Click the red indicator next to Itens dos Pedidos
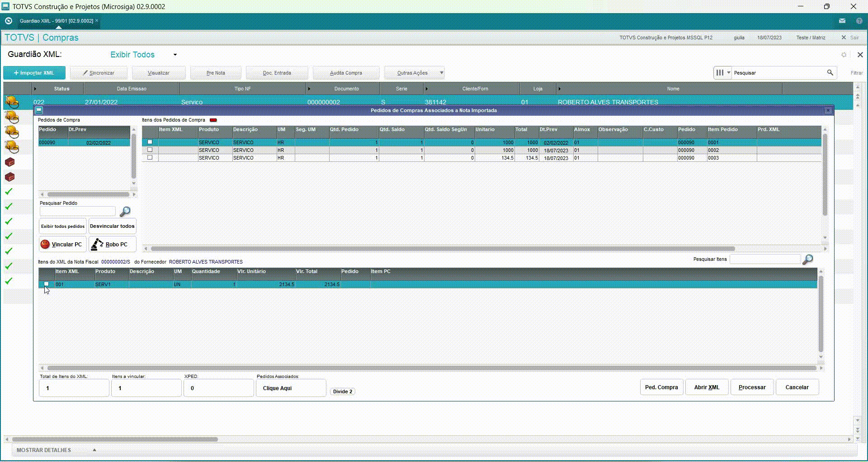The width and height of the screenshot is (868, 462). [213, 120]
